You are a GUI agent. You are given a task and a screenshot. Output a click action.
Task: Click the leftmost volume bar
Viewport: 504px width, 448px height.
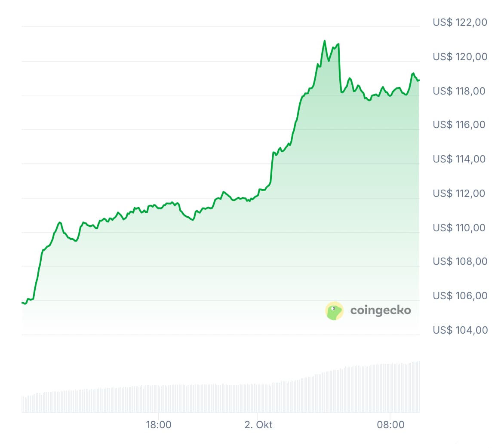pyautogui.click(x=22, y=404)
